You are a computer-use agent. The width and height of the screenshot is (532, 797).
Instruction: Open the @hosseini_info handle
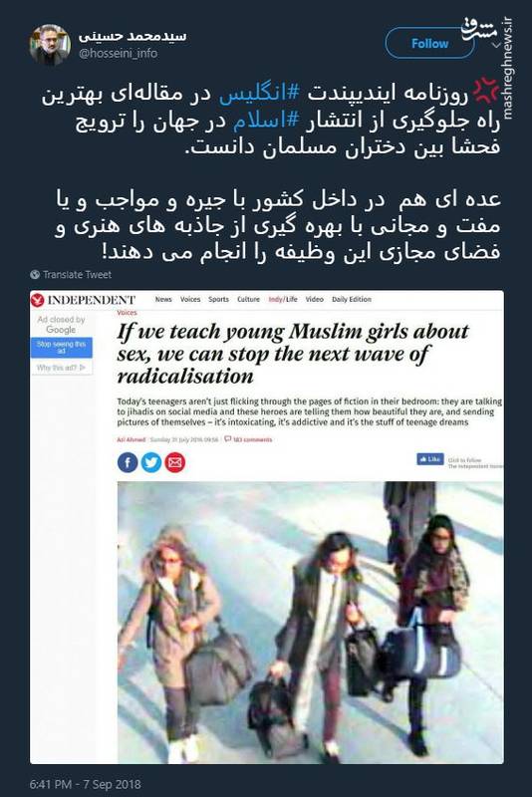(118, 53)
